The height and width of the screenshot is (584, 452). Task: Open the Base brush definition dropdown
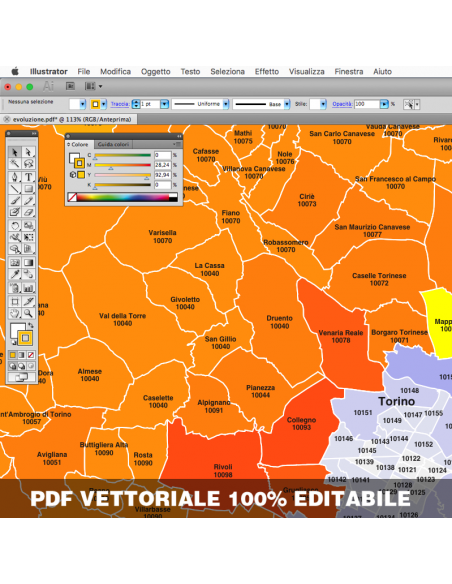(287, 104)
